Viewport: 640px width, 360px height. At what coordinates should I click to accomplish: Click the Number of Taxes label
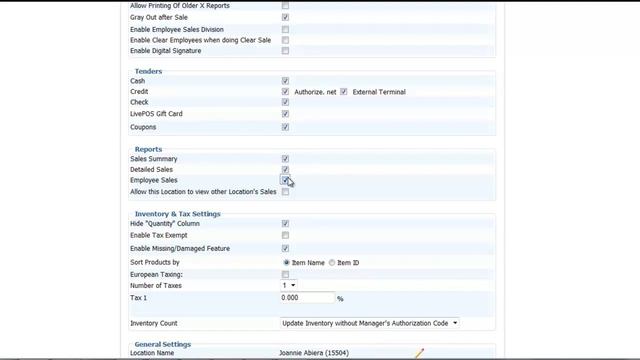(x=156, y=285)
